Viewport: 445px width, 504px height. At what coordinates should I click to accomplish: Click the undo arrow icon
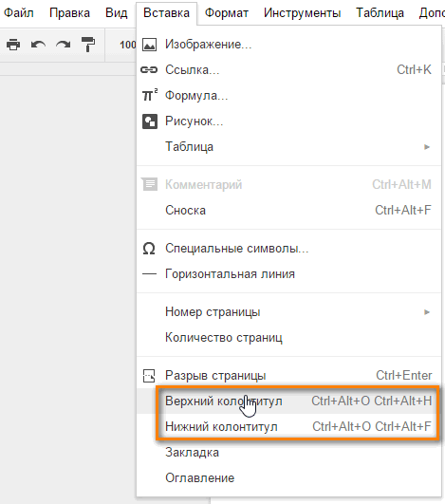point(38,45)
